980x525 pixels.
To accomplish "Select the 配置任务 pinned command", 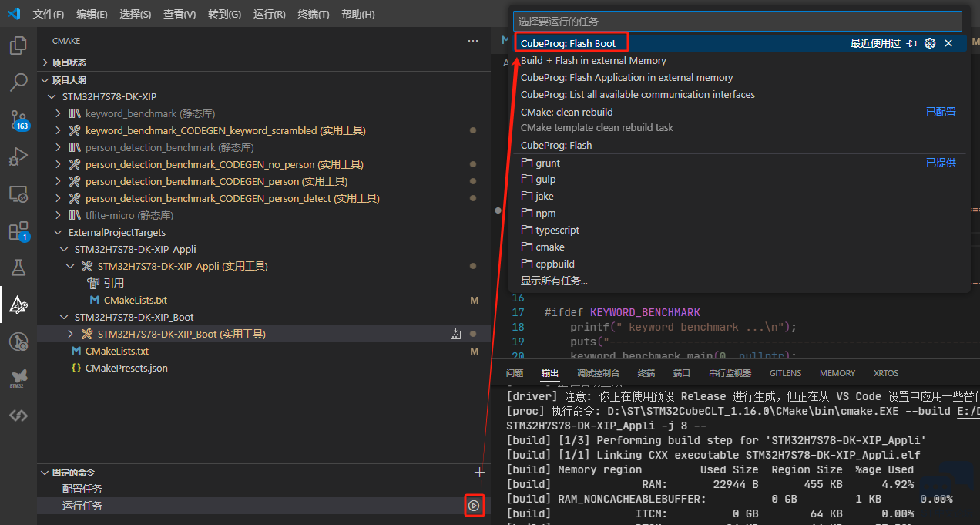I will [263, 489].
